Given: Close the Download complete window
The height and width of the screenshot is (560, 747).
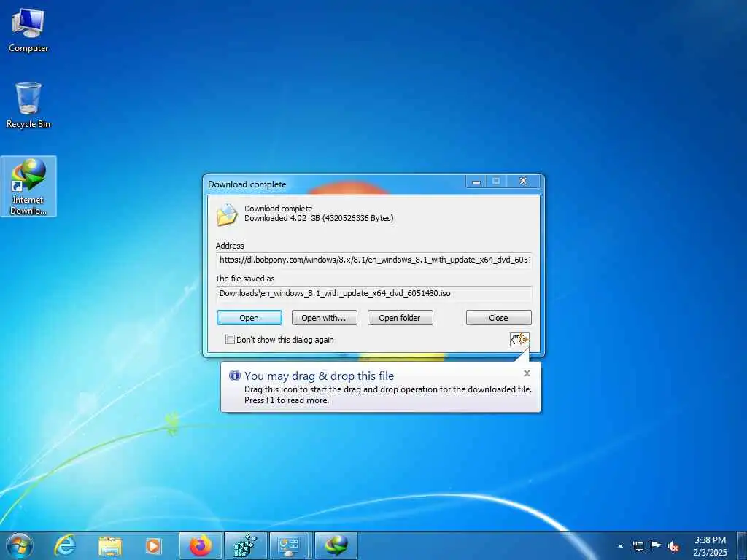Looking at the screenshot, I should tap(523, 181).
